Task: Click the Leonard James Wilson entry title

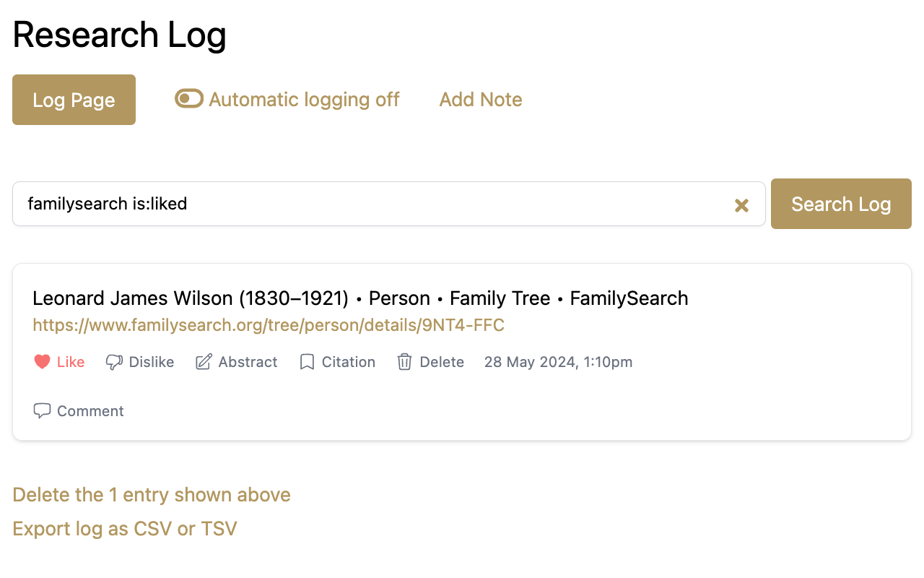Action: (x=360, y=298)
